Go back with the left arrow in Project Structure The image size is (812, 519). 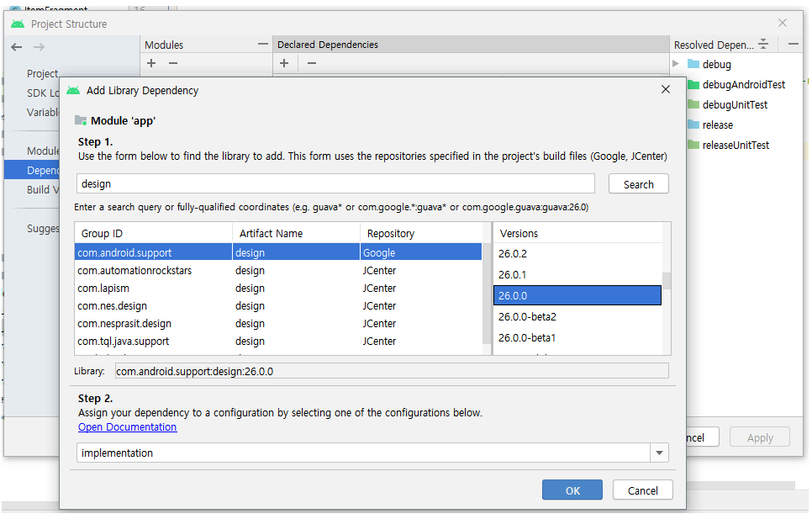tap(17, 47)
